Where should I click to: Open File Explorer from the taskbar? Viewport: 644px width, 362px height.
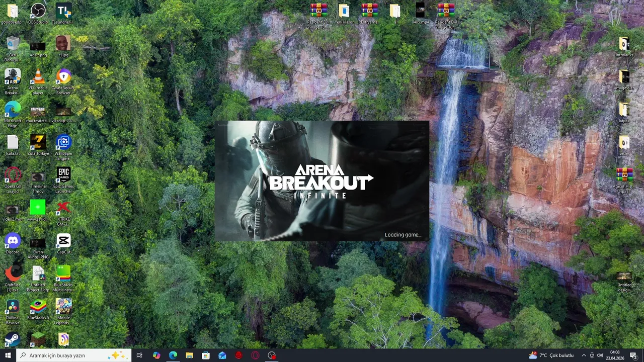(189, 355)
